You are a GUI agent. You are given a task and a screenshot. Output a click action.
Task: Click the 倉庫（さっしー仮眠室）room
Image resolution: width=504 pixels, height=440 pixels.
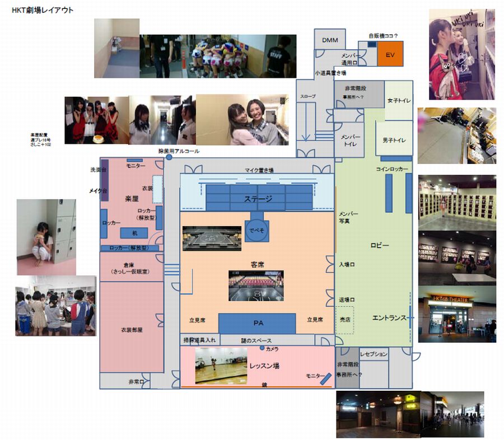[132, 267]
